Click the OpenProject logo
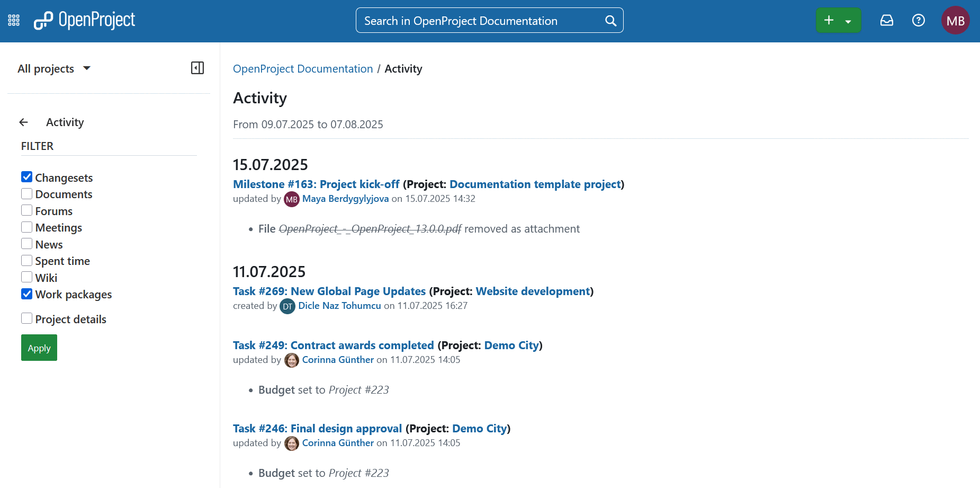 point(84,20)
